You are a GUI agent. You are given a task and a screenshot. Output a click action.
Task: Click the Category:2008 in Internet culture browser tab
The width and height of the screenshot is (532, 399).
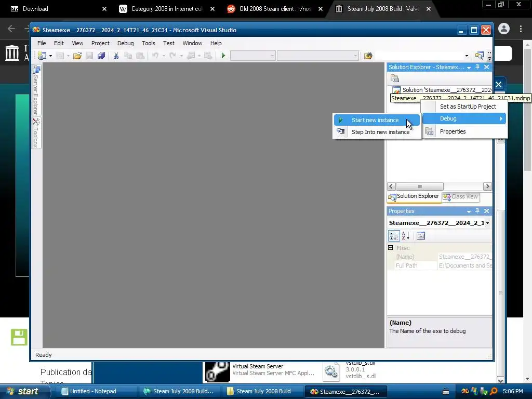(x=167, y=9)
